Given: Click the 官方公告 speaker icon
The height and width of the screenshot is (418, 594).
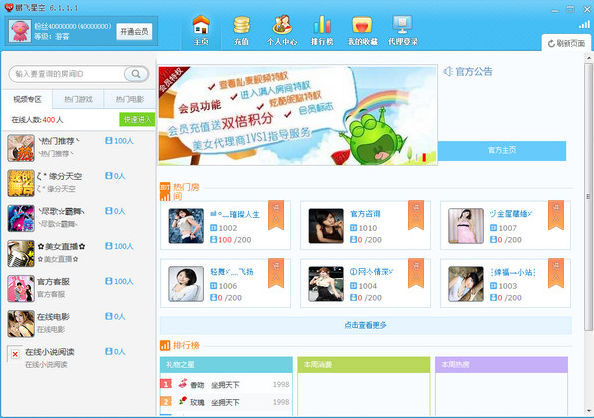Looking at the screenshot, I should click(x=448, y=71).
